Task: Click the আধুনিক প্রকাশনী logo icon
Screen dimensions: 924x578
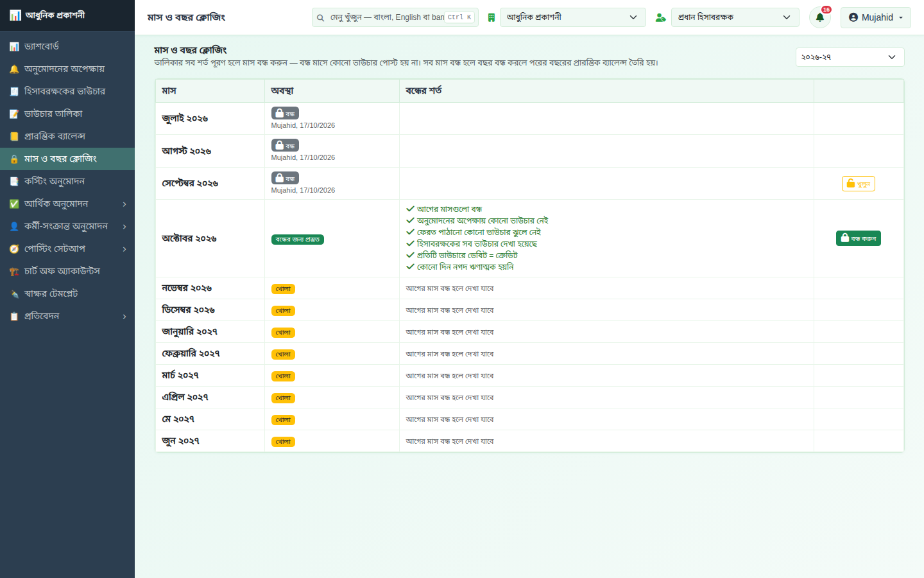Action: (x=15, y=15)
